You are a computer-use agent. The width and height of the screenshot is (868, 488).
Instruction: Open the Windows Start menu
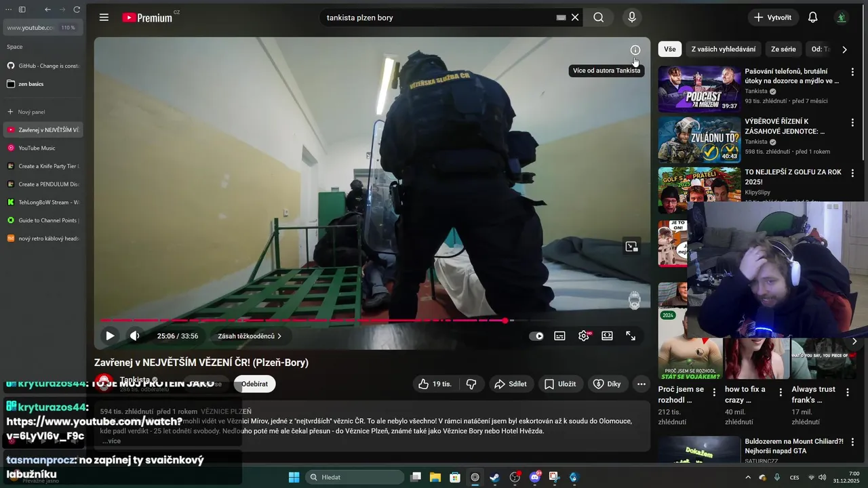(294, 477)
